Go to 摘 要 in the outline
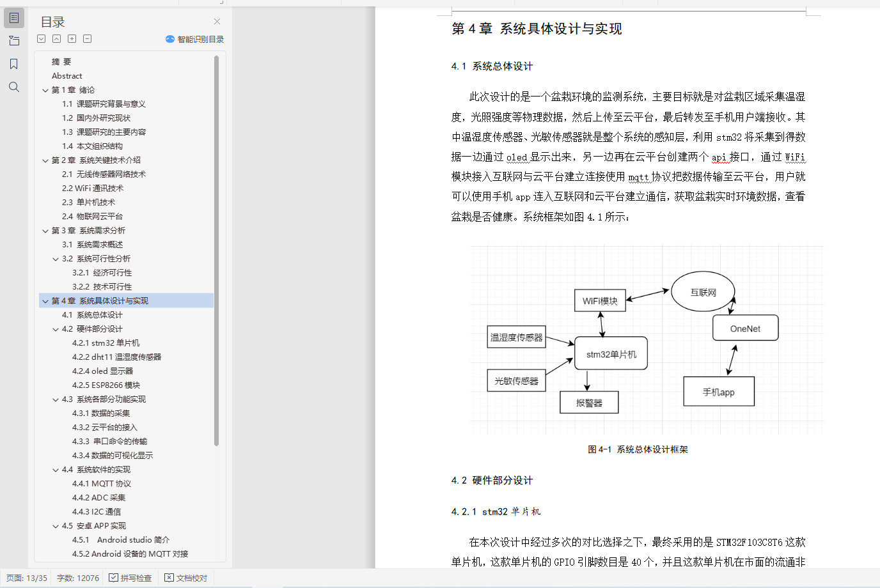The width and height of the screenshot is (880, 588). tap(61, 62)
